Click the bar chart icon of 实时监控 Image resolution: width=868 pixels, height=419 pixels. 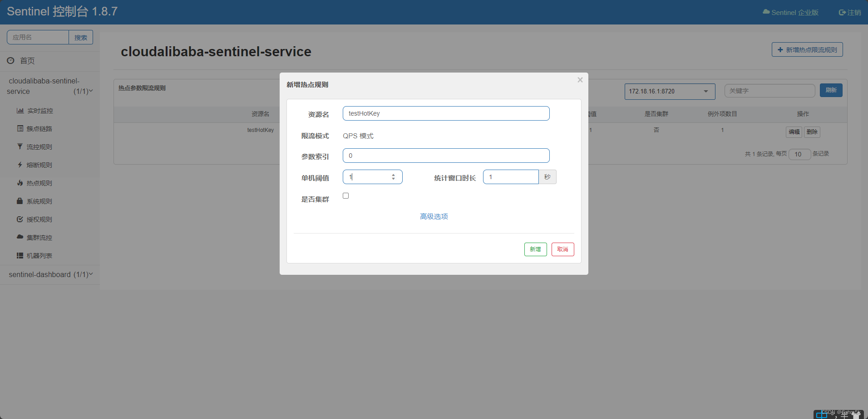(x=20, y=111)
